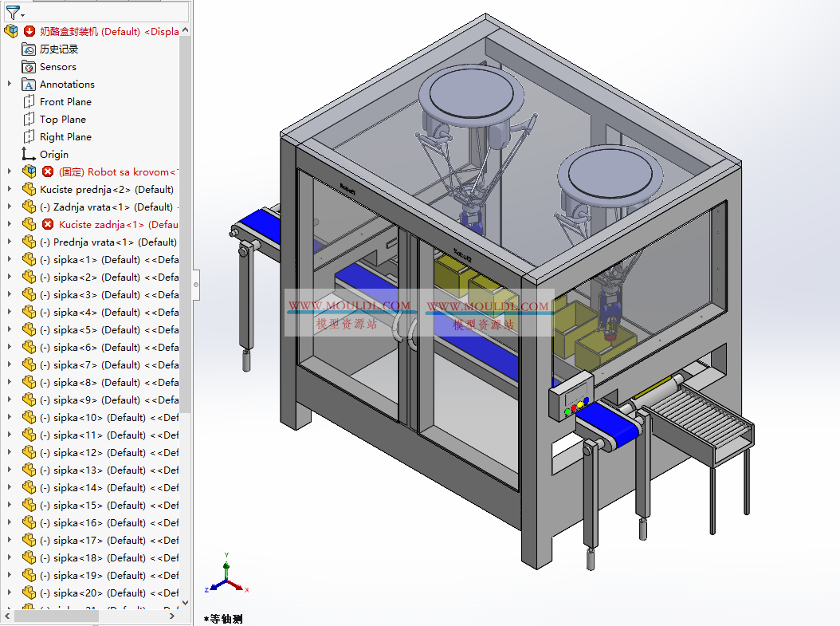
Task: Expand the Robot sa krovom component
Action: [x=8, y=171]
